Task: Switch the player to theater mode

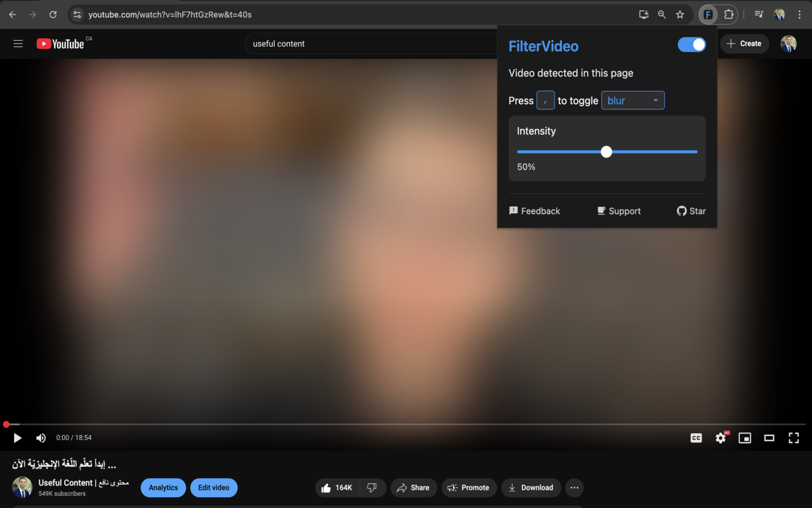Action: [769, 438]
